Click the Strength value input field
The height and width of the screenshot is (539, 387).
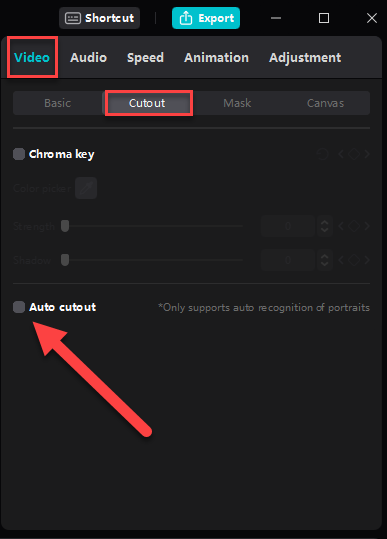[x=288, y=226]
